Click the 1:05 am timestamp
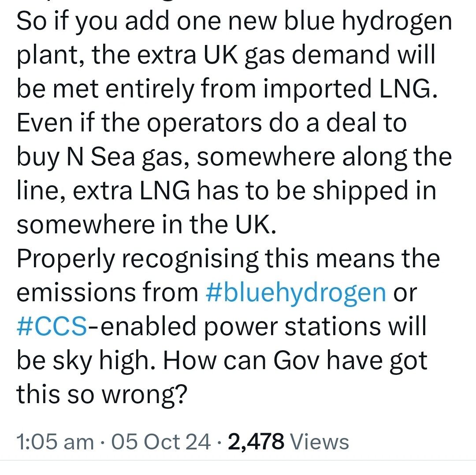This screenshot has height=475, width=476. click(x=55, y=441)
